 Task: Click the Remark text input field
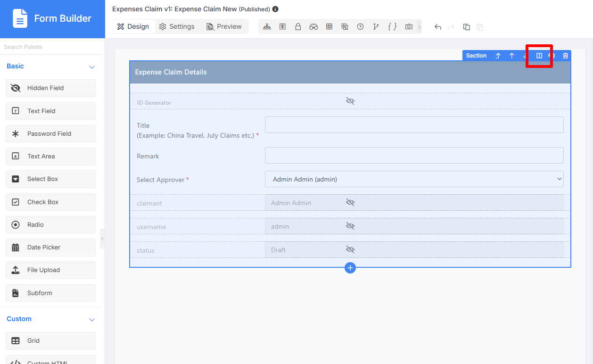tap(414, 156)
